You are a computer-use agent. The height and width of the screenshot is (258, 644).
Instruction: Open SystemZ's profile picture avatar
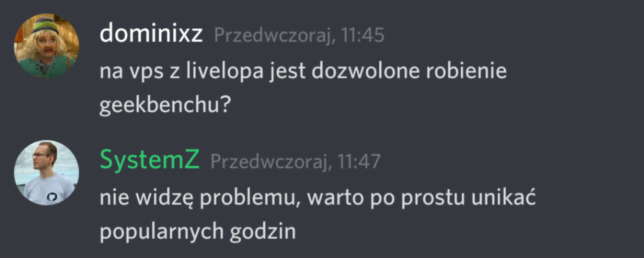47,173
